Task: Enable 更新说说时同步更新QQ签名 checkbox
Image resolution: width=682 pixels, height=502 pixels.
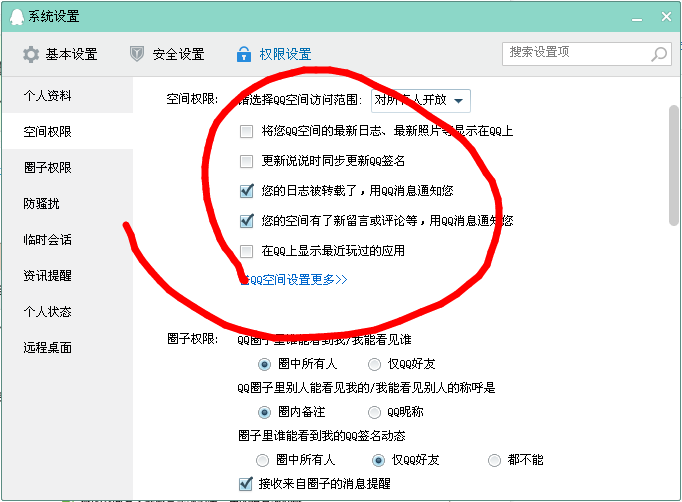Action: tap(246, 161)
